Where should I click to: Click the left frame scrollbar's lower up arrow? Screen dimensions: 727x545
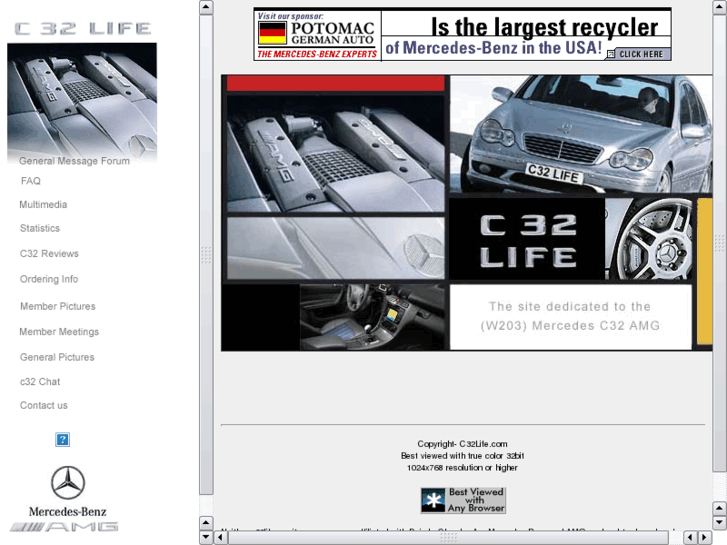pos(206,523)
